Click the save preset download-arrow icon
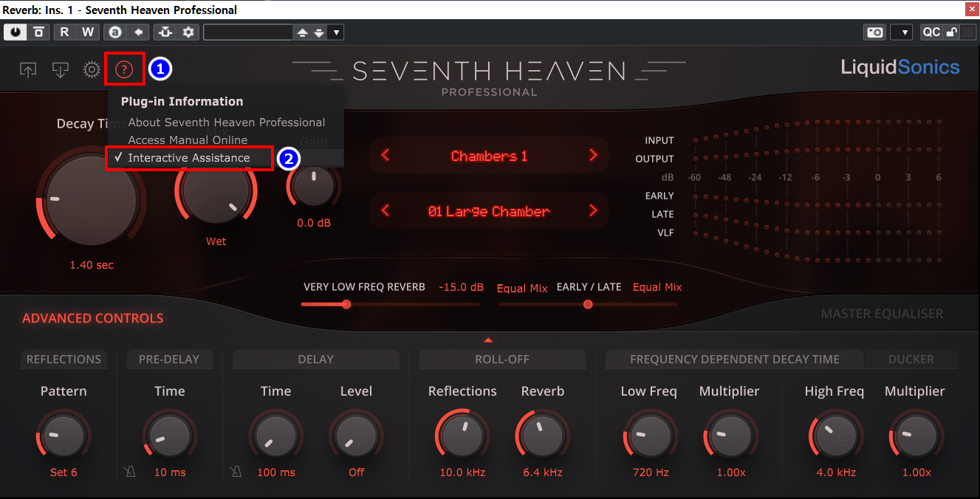The height and width of the screenshot is (499, 980). point(61,70)
